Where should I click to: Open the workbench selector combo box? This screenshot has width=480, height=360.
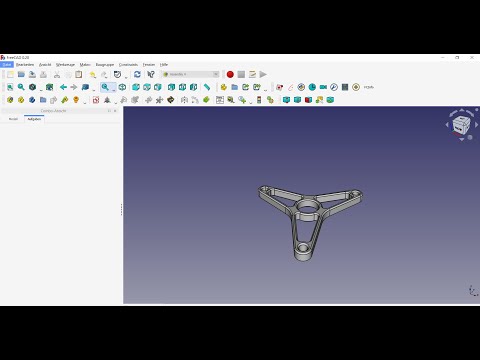click(191, 74)
